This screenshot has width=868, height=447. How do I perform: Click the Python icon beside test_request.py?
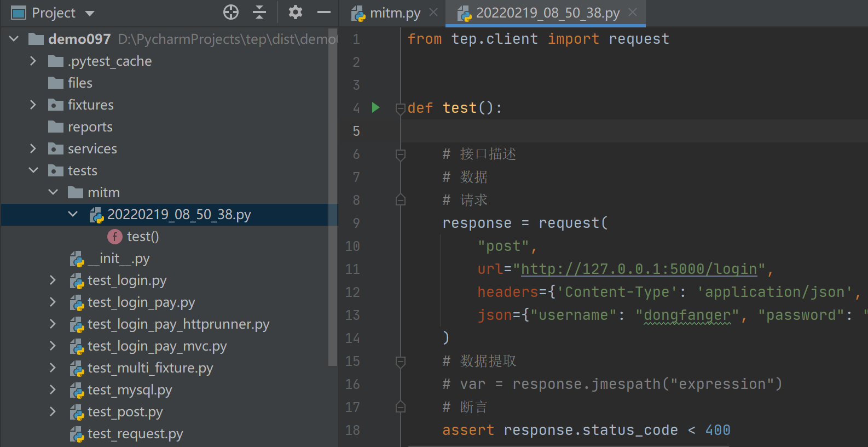(77, 434)
